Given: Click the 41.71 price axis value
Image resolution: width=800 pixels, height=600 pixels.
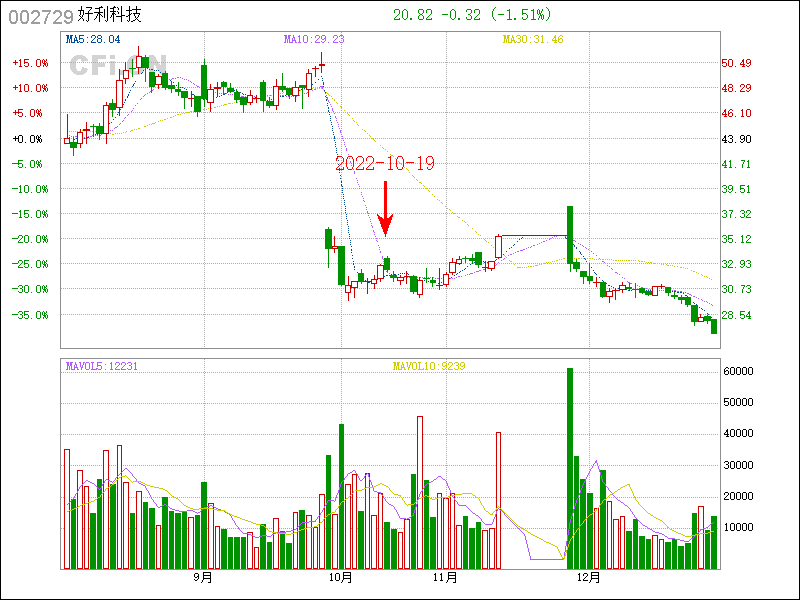Looking at the screenshot, I should (x=736, y=164).
